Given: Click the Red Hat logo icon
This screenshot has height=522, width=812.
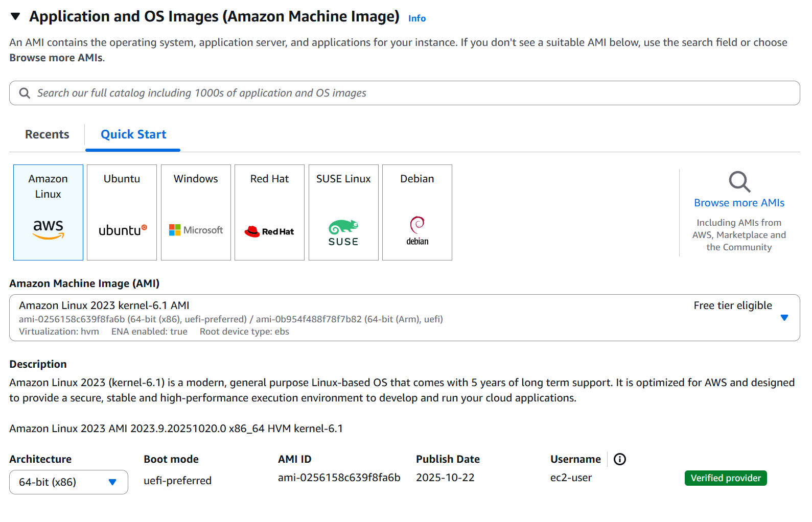Looking at the screenshot, I should (269, 231).
